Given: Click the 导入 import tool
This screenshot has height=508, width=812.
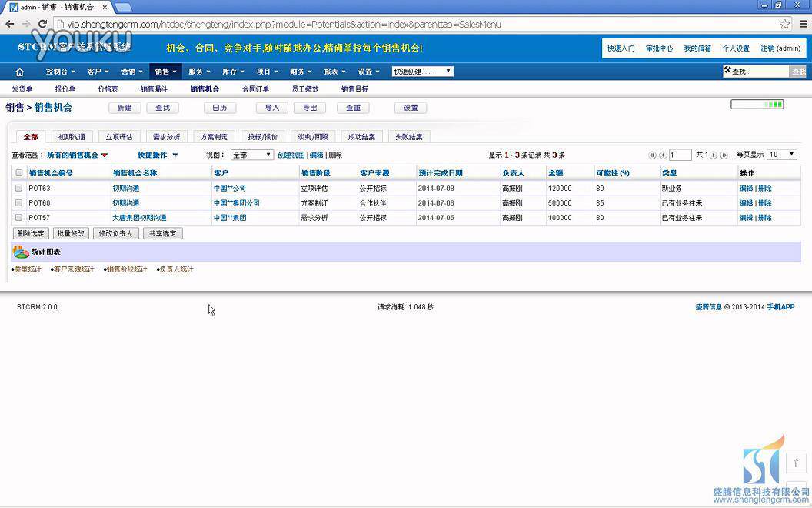Looking at the screenshot, I should (271, 108).
